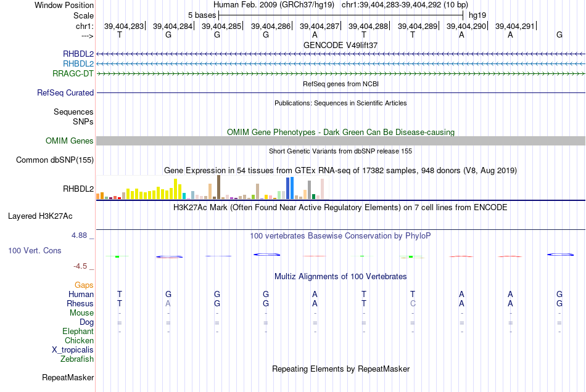The image size is (586, 392).
Task: Click the Common dbSNP(155) track label
Action: (54, 160)
